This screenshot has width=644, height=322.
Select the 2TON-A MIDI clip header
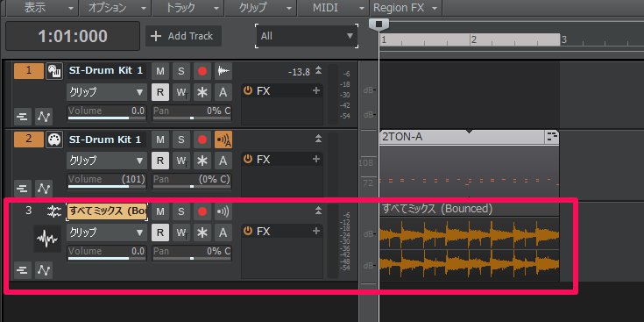[x=462, y=138]
